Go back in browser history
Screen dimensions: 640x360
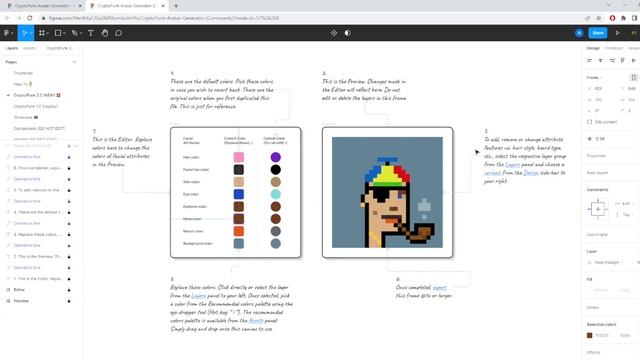point(7,18)
